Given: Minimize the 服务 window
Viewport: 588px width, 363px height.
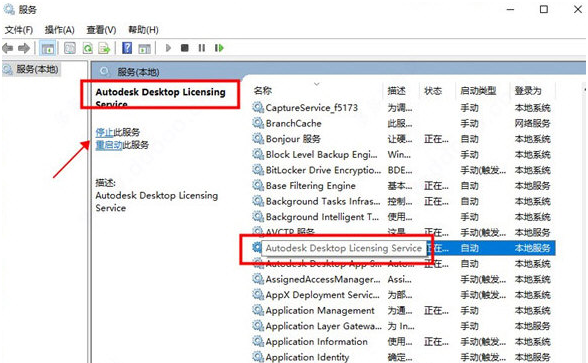Looking at the screenshot, I should click(x=510, y=9).
